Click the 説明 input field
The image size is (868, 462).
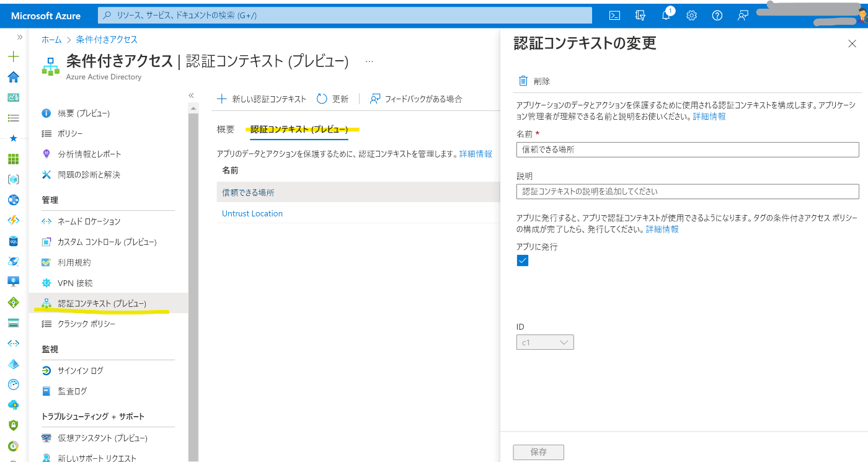click(688, 192)
